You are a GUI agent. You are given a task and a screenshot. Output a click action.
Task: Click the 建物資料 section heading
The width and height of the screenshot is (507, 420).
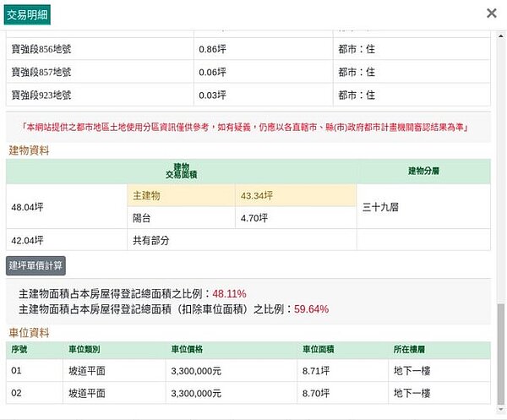click(x=29, y=150)
